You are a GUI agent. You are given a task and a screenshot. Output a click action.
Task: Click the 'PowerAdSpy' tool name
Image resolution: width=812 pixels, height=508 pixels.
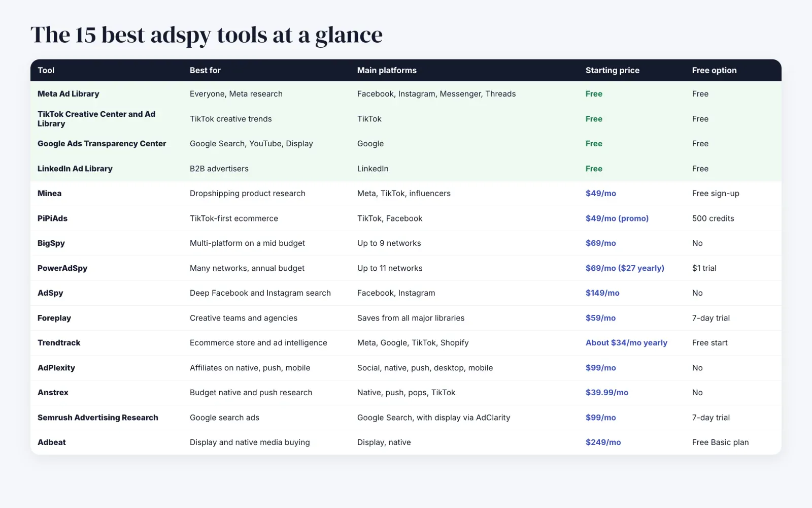click(x=62, y=268)
